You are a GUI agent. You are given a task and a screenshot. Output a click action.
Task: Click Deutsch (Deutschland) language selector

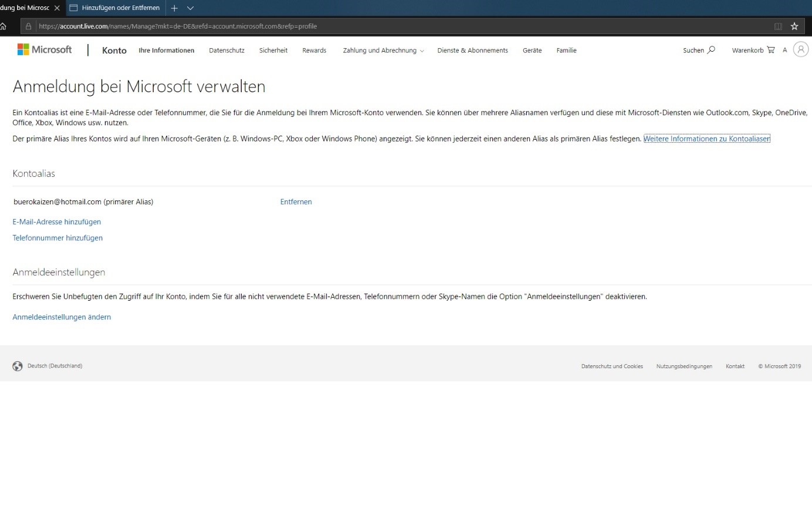coord(55,366)
